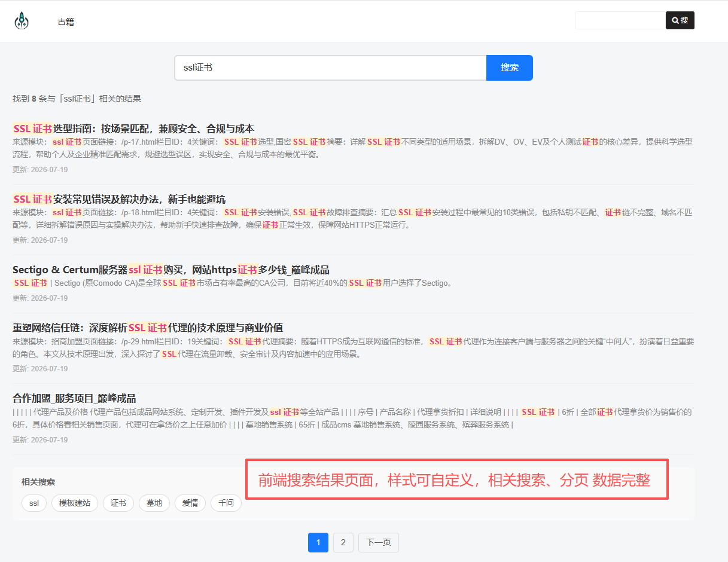Open the 合作加盟_服务项目 result link
Viewport: 728px width, 562px height.
[74, 398]
